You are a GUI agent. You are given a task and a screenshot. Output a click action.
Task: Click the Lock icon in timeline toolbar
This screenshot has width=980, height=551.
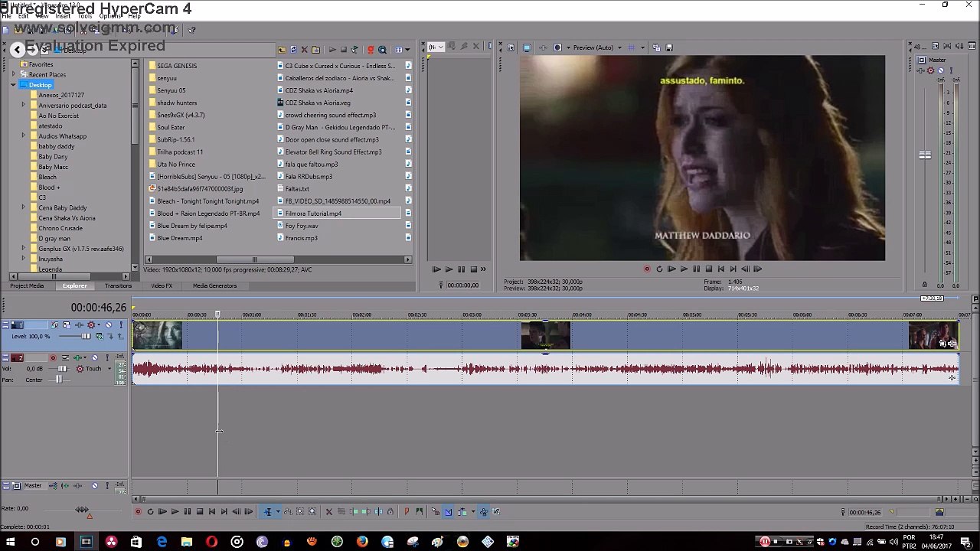[390, 512]
